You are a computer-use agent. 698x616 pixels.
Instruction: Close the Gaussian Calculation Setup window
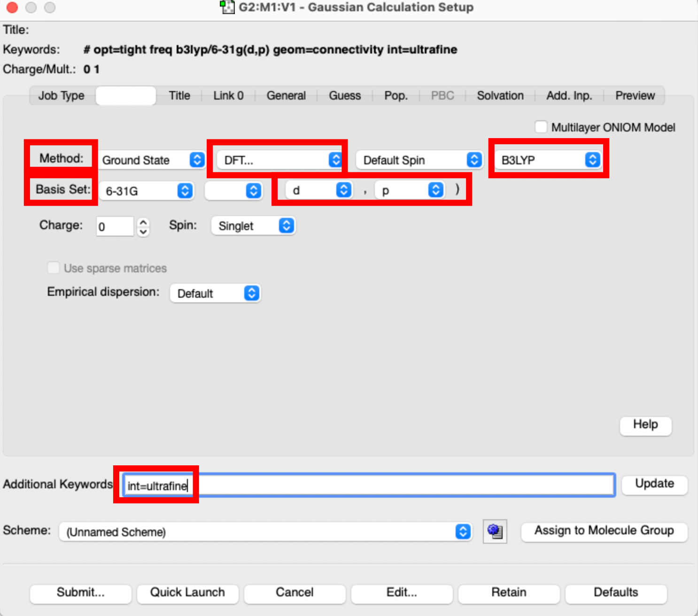tap(12, 8)
